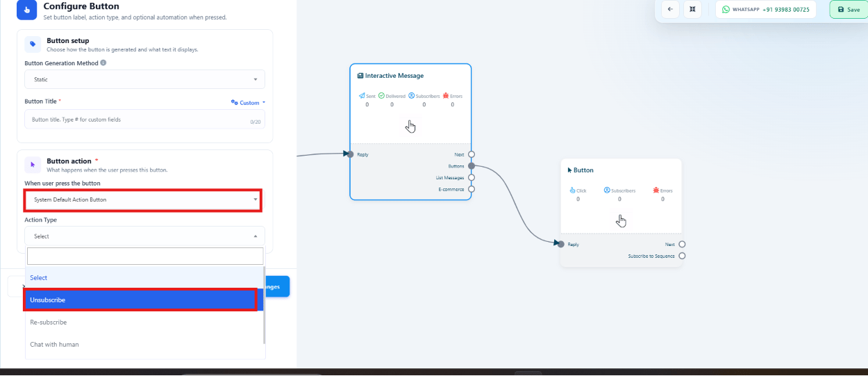Screen dimensions: 868x376
Task: Click the List Messages output port
Action: pos(471,177)
